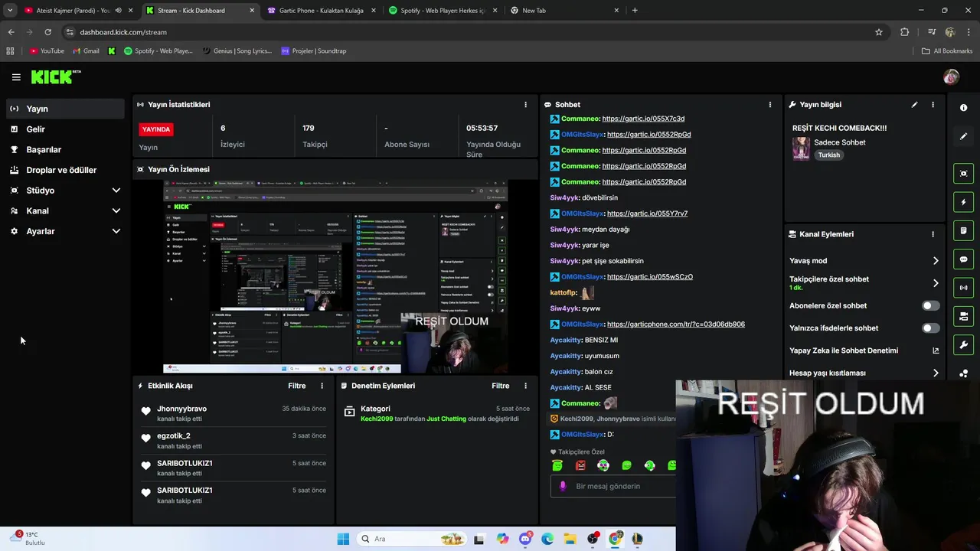The width and height of the screenshot is (980, 551).
Task: Select Gelir in the sidebar
Action: (65, 129)
